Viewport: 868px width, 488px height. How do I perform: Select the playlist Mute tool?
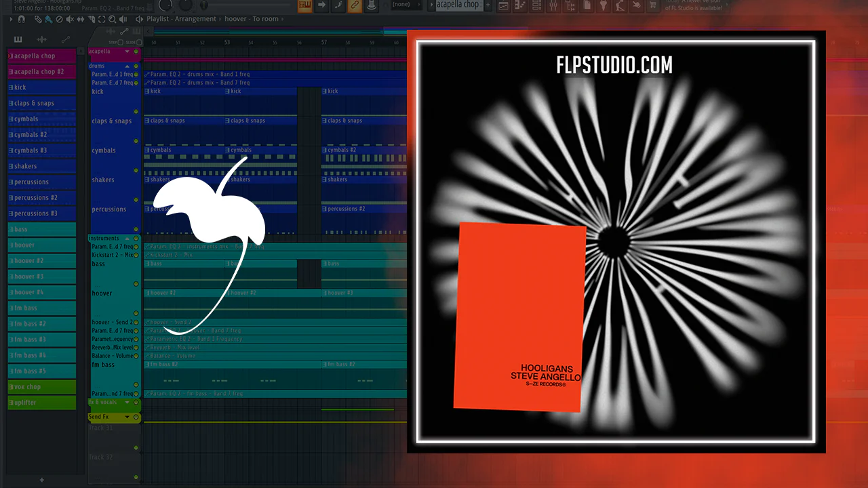[x=69, y=19]
